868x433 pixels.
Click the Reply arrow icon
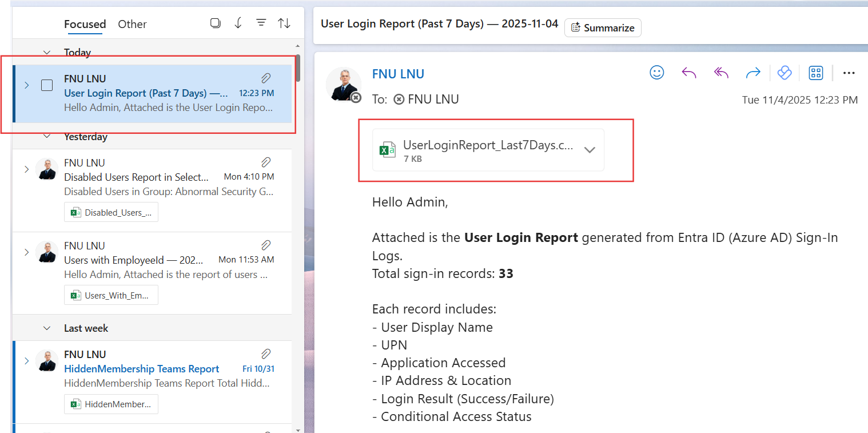pyautogui.click(x=689, y=73)
